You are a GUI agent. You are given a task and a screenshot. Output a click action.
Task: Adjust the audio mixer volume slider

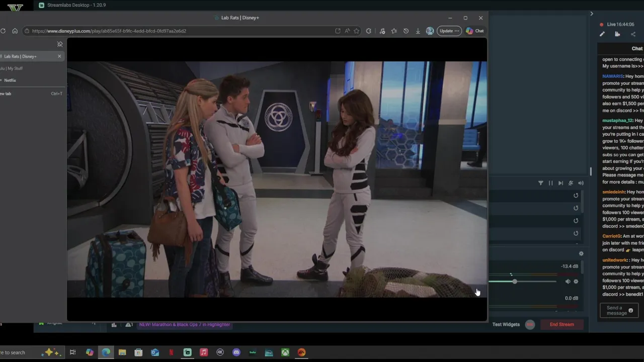515,282
